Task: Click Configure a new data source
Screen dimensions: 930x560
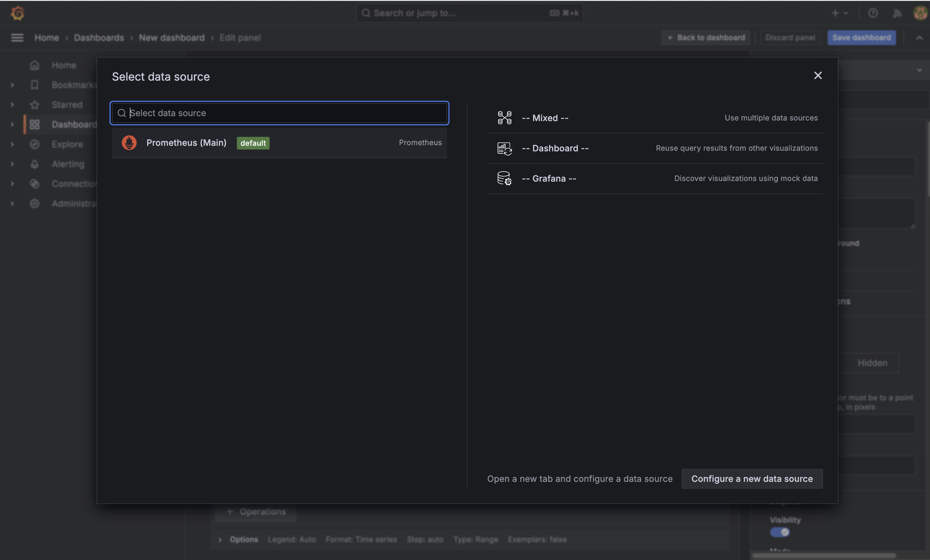Action: (752, 478)
